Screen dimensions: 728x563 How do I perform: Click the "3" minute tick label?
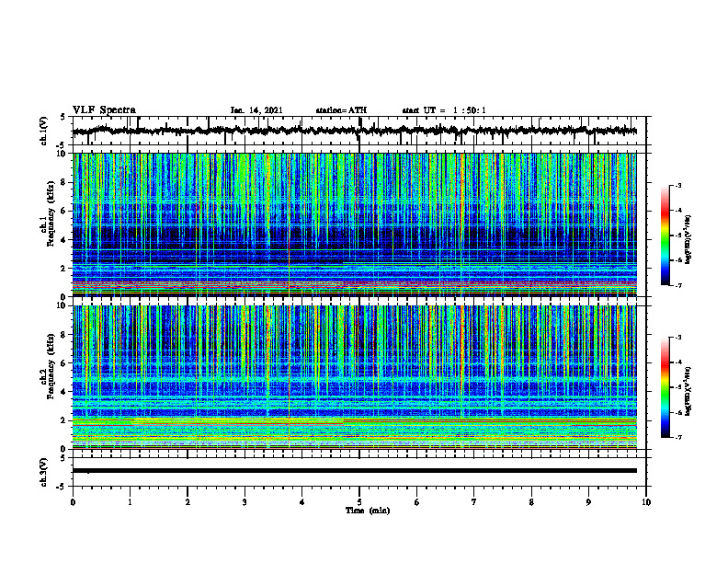tap(245, 502)
